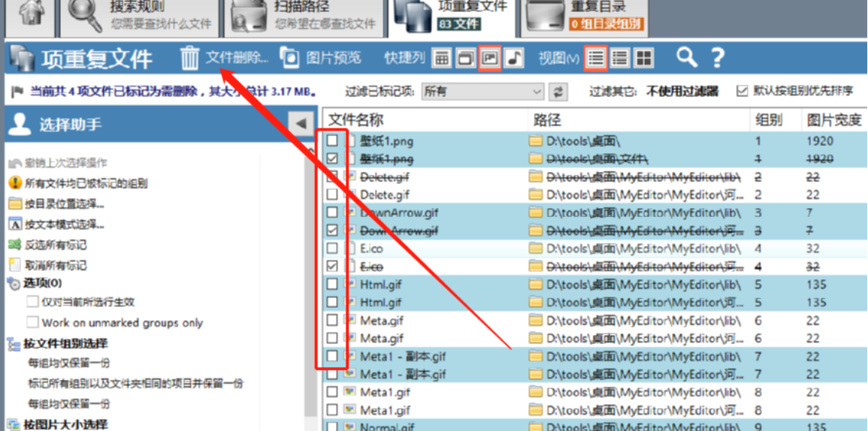Uncheck the struck-through DownArrow.gif row checkbox
The image size is (868, 431).
coord(332,231)
